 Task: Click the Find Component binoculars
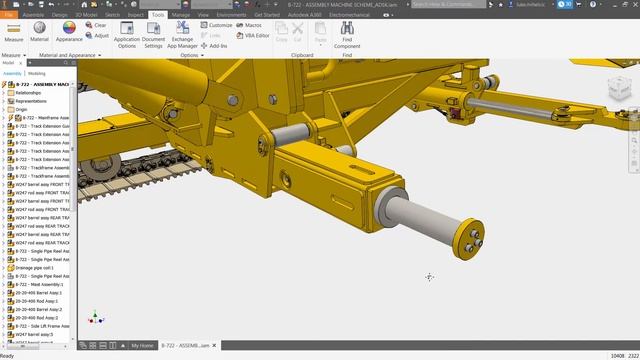(x=347, y=35)
